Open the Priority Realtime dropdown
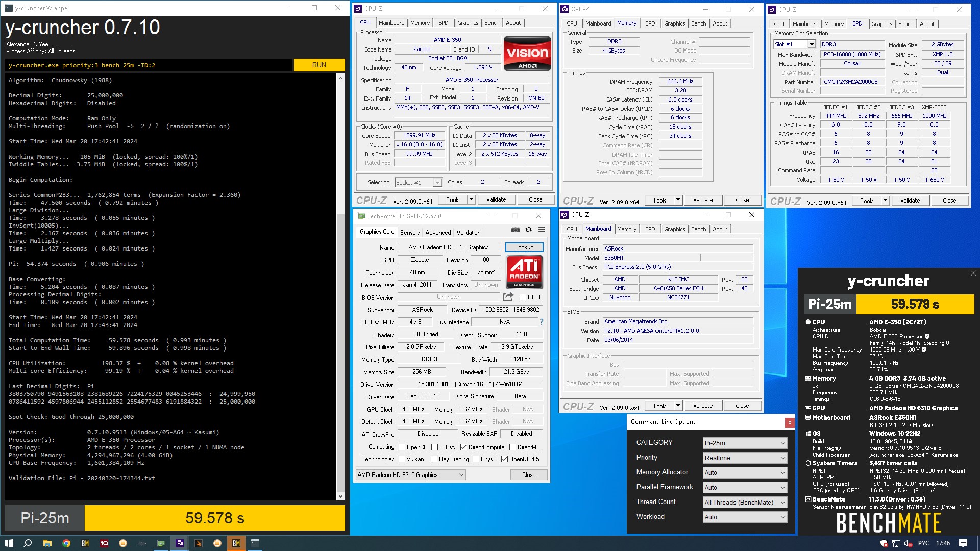 [x=745, y=458]
